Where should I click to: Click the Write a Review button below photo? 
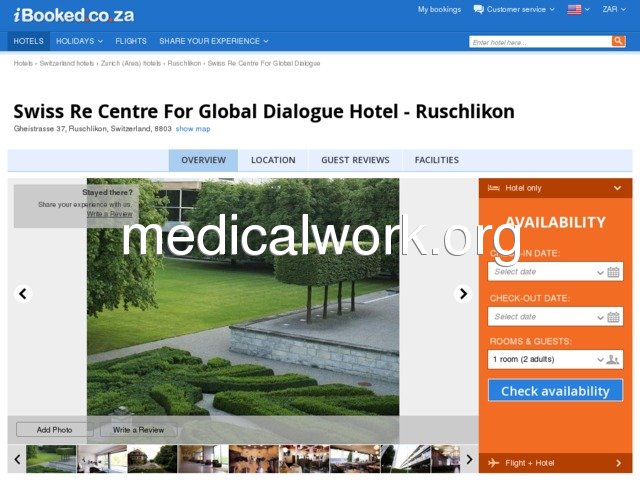[x=138, y=430]
